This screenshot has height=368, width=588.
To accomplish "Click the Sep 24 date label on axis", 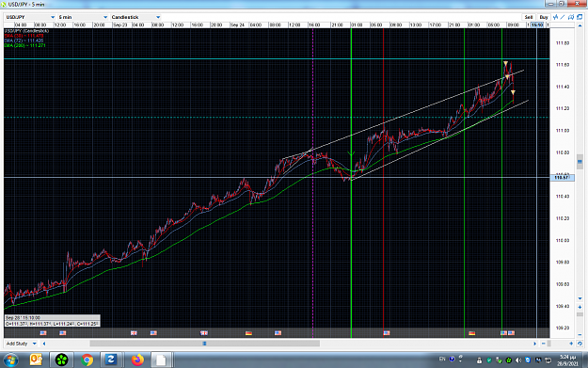I will point(237,24).
